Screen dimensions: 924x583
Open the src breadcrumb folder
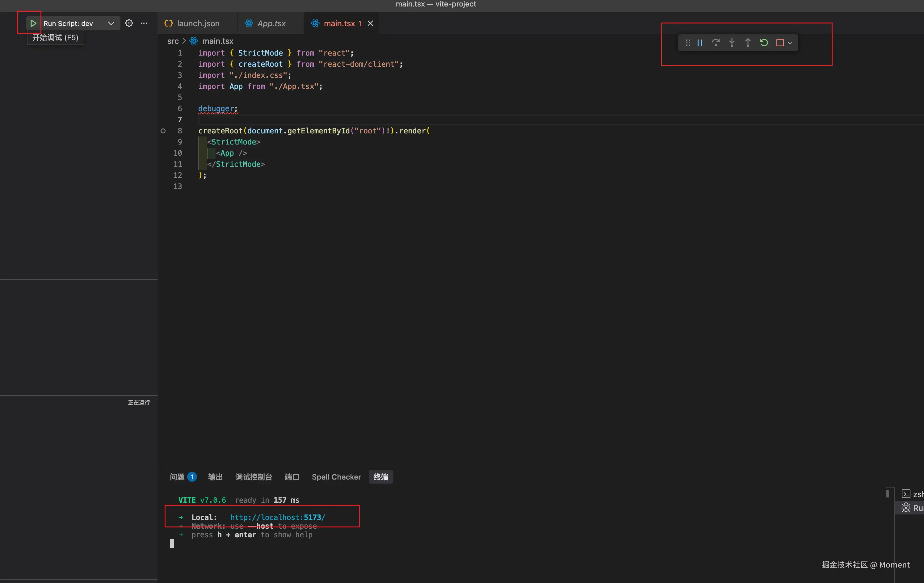(x=173, y=41)
